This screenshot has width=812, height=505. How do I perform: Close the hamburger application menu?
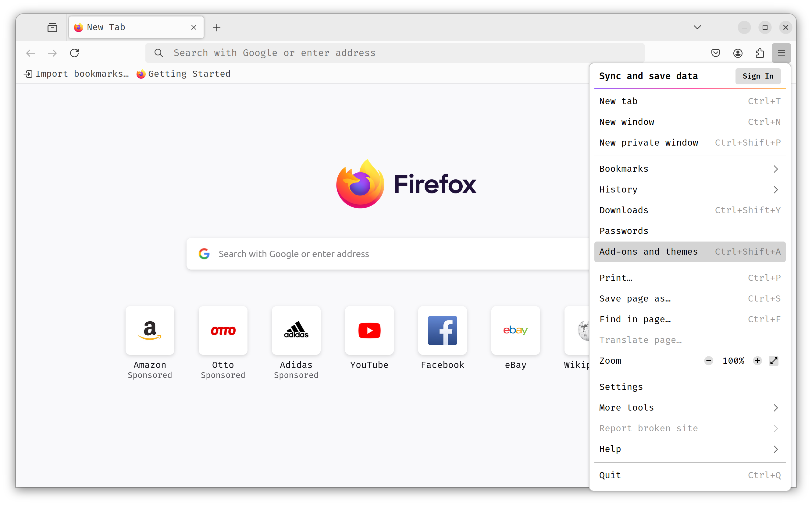tap(781, 53)
